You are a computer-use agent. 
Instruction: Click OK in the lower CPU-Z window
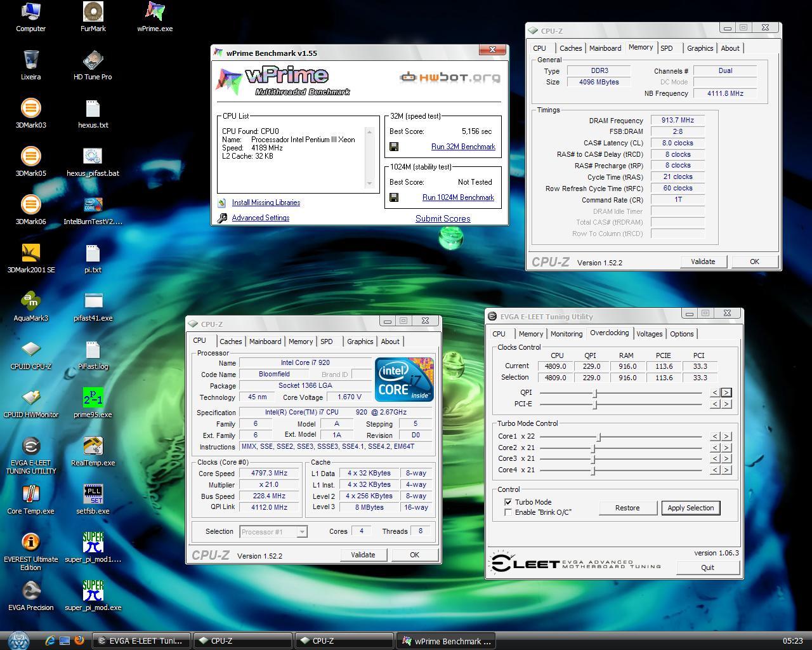click(414, 555)
